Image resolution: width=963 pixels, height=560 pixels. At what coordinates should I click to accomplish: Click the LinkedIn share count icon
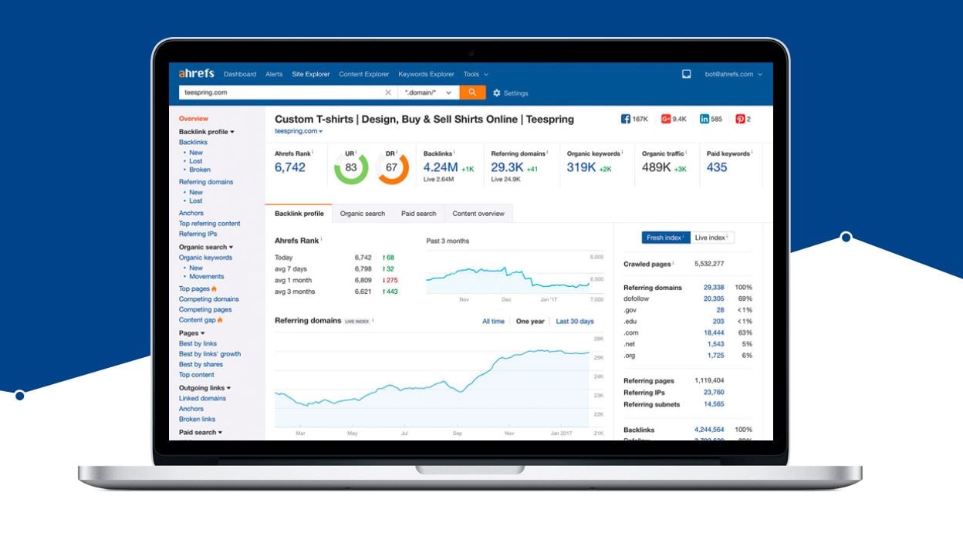(x=705, y=119)
